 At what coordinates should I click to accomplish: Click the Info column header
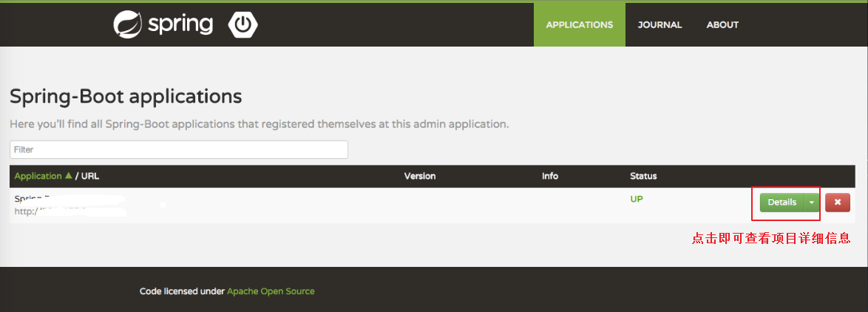549,176
